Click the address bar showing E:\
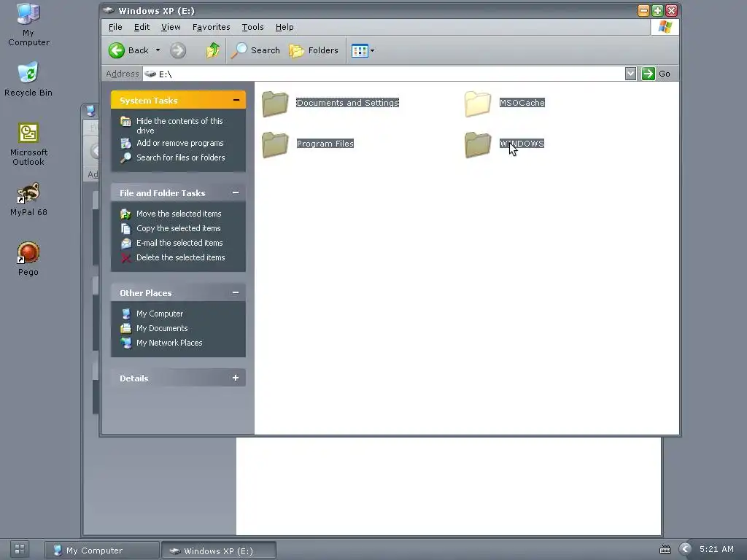 pos(384,74)
